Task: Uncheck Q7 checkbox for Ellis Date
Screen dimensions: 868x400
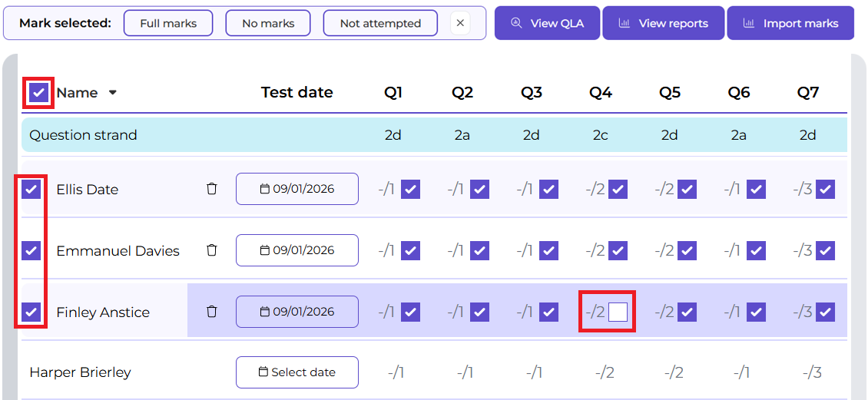Action: (825, 189)
